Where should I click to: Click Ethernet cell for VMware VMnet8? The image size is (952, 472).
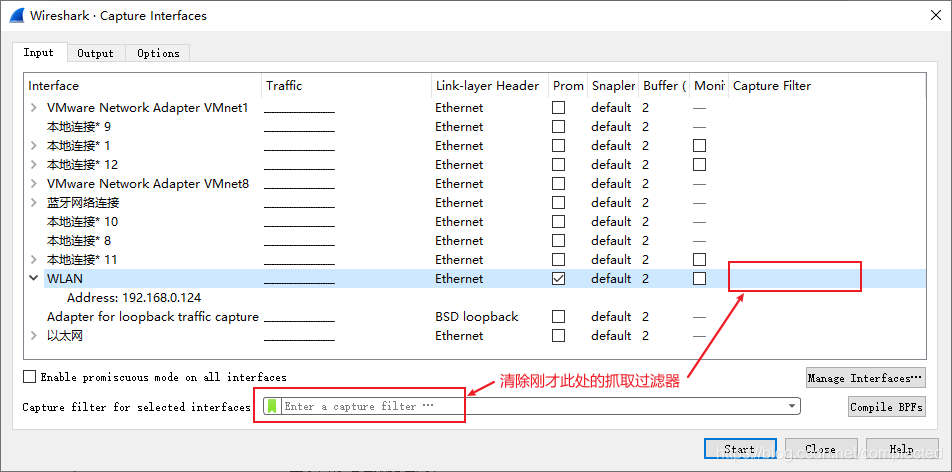(459, 183)
